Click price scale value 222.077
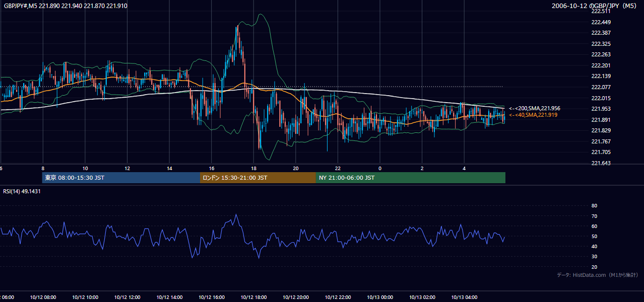 601,87
